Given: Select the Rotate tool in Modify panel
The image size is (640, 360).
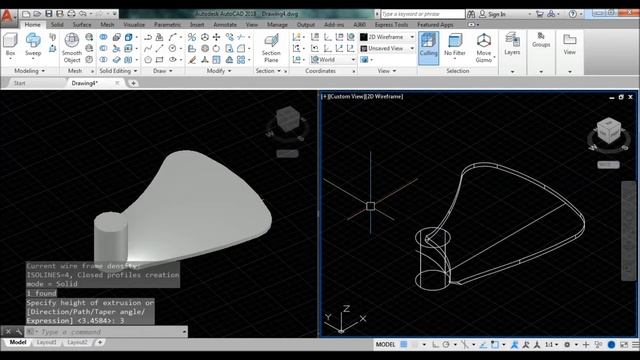Looking at the screenshot, I should coord(216,49).
